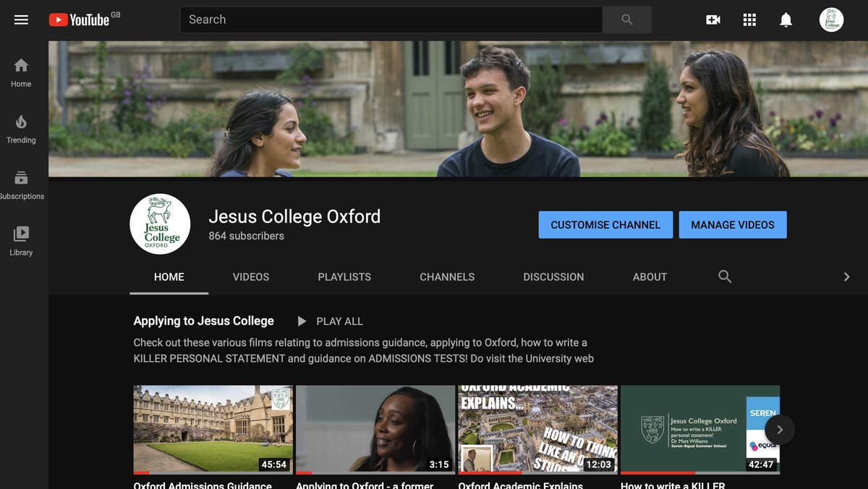This screenshot has width=868, height=489.
Task: Open Subscriptions in the sidebar
Action: pyautogui.click(x=21, y=185)
